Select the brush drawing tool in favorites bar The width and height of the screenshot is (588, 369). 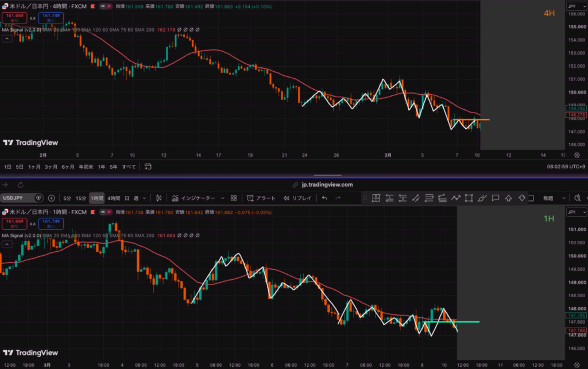click(x=482, y=198)
